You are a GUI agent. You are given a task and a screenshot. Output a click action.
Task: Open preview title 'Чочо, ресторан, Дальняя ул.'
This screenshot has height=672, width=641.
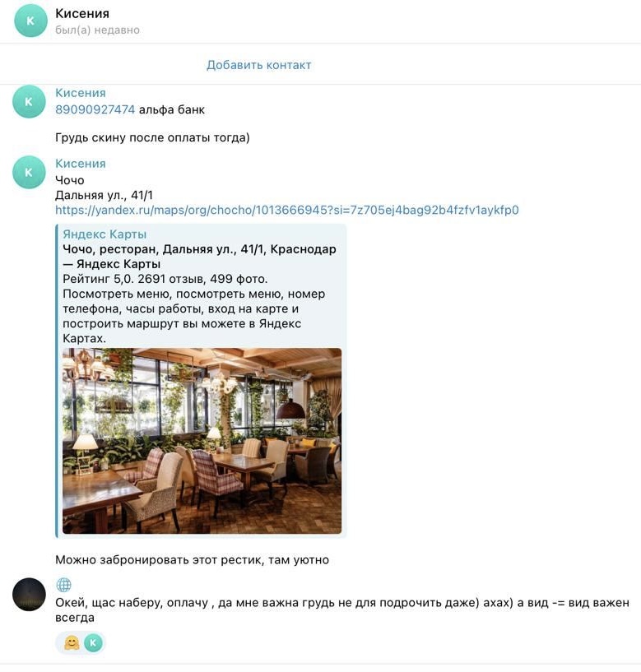point(199,257)
